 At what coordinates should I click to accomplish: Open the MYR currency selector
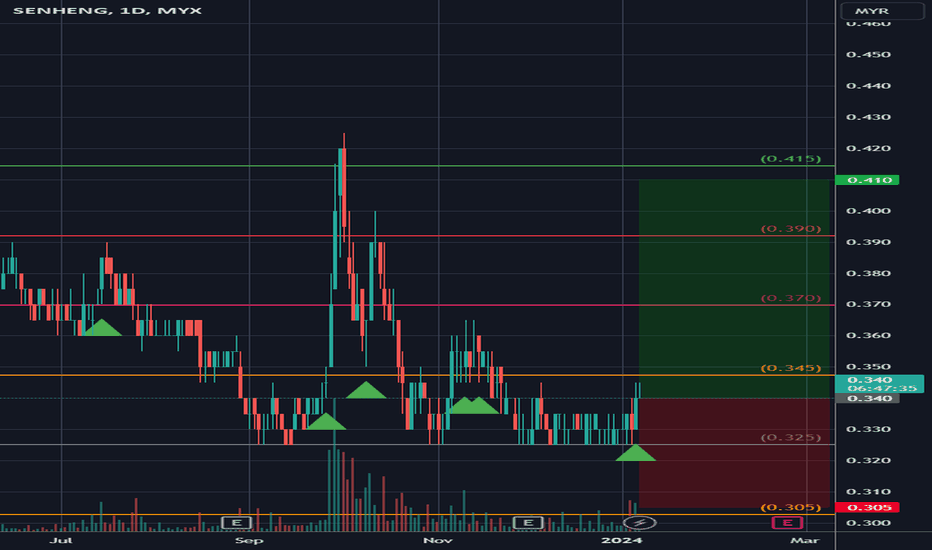(x=882, y=11)
